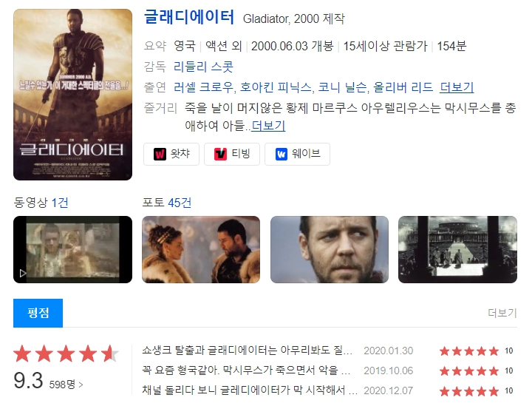Open the colosseum arena photo thumbnail
The image size is (532, 406).
tap(457, 249)
